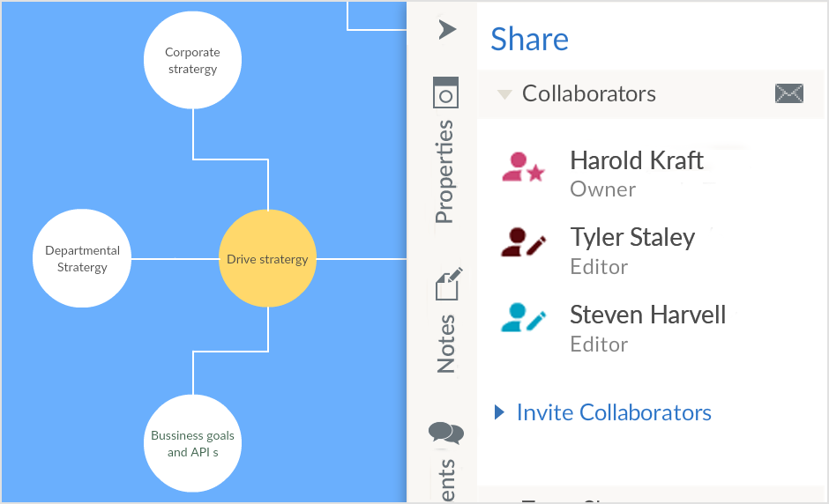Click Steven Harvell's Editor role label
829x504 pixels.
tap(599, 344)
